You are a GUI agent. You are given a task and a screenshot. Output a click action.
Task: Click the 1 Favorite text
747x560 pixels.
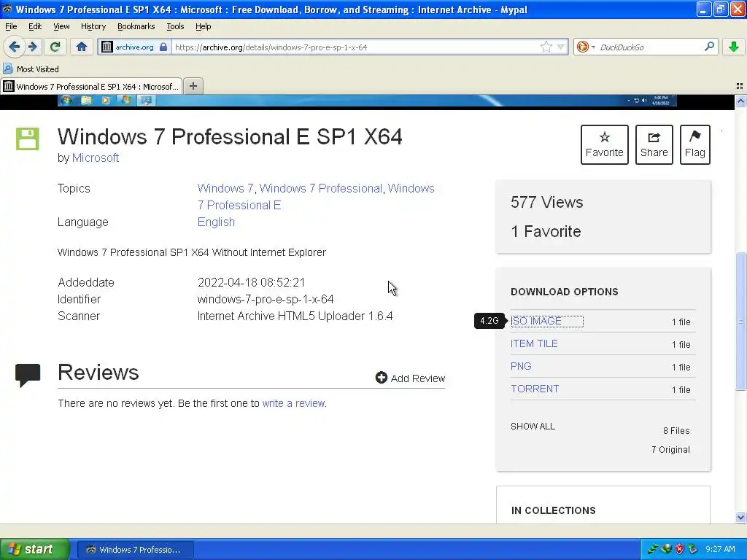coord(546,231)
